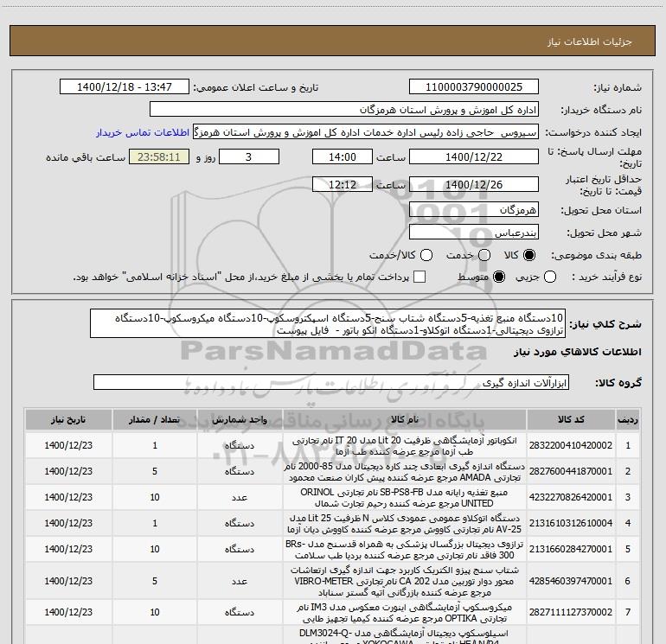Click the quantity 10 in the ORINOL row
Viewport: 666px width, 644px height.
pos(155,497)
